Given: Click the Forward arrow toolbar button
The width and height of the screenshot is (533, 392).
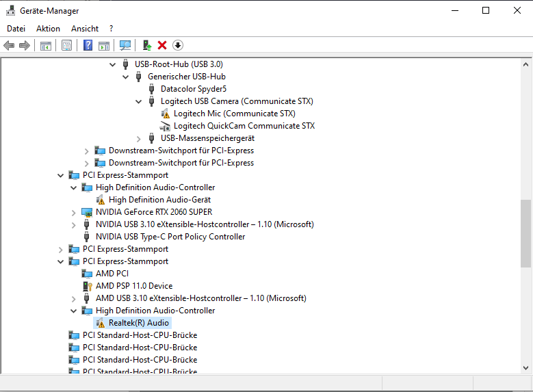Looking at the screenshot, I should [x=25, y=45].
